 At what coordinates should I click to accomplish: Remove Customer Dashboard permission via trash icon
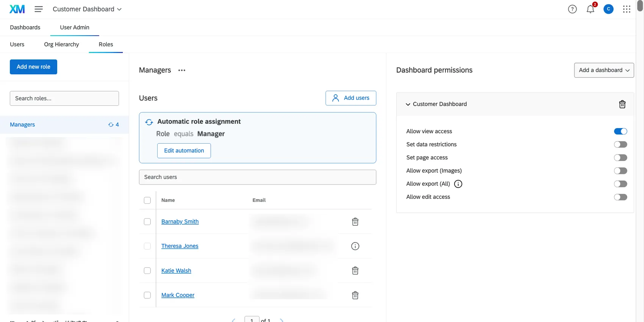tap(622, 104)
